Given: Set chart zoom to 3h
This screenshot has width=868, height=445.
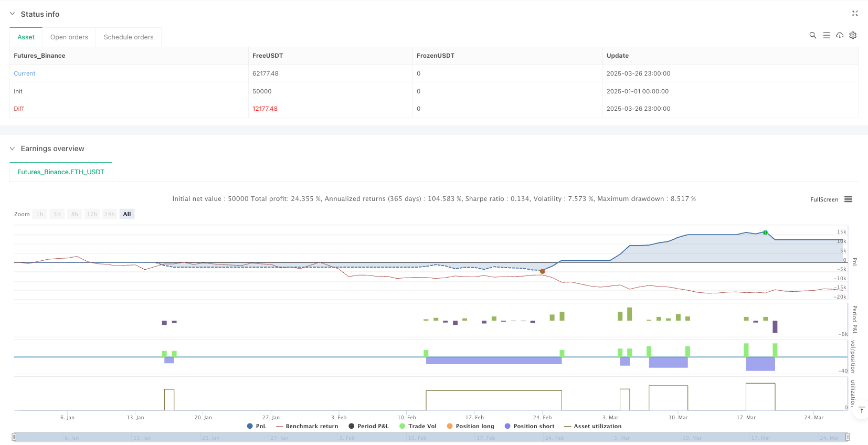Looking at the screenshot, I should pyautogui.click(x=57, y=214).
